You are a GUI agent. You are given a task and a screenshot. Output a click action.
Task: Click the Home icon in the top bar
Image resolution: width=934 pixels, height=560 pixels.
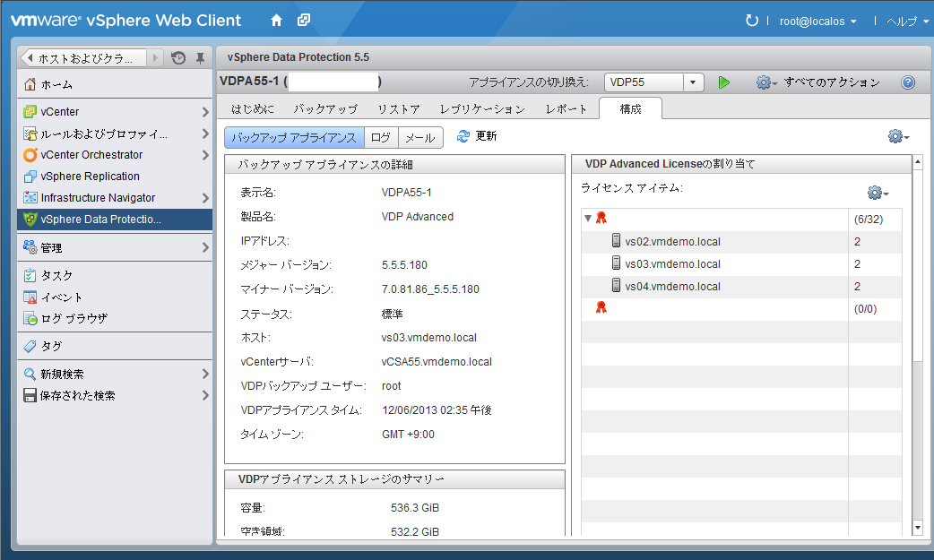(x=278, y=19)
